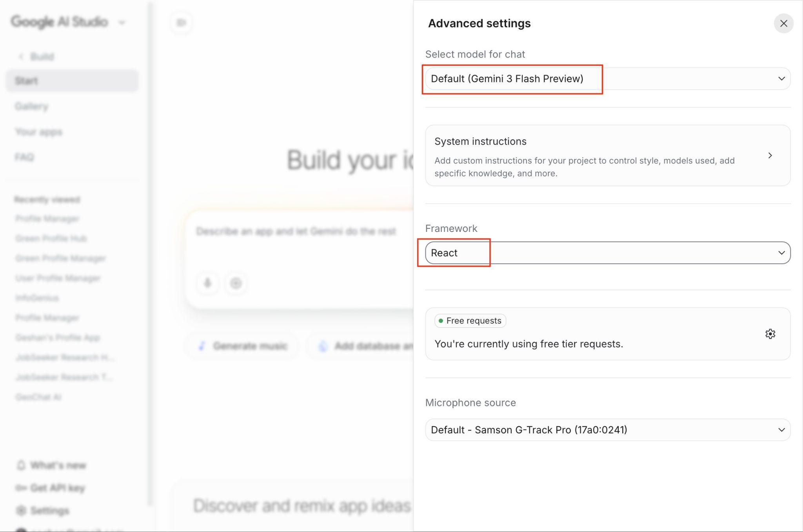Expand the System instructions section
The height and width of the screenshot is (532, 803).
coord(607,156)
